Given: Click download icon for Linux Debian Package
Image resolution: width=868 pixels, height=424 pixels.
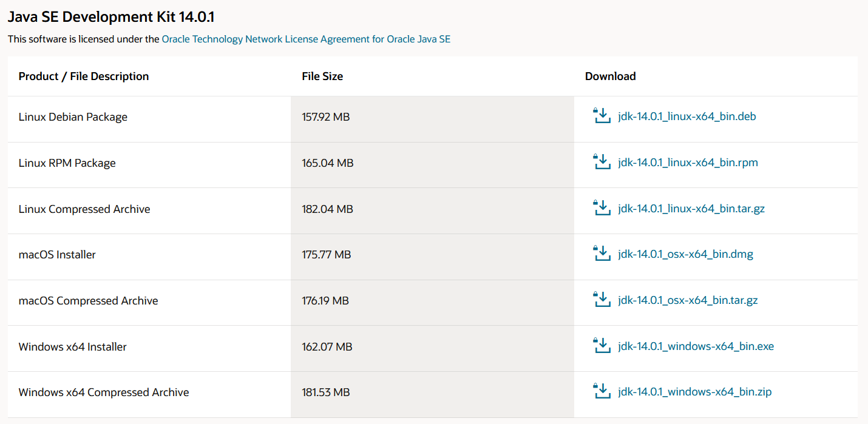Looking at the screenshot, I should coord(601,115).
